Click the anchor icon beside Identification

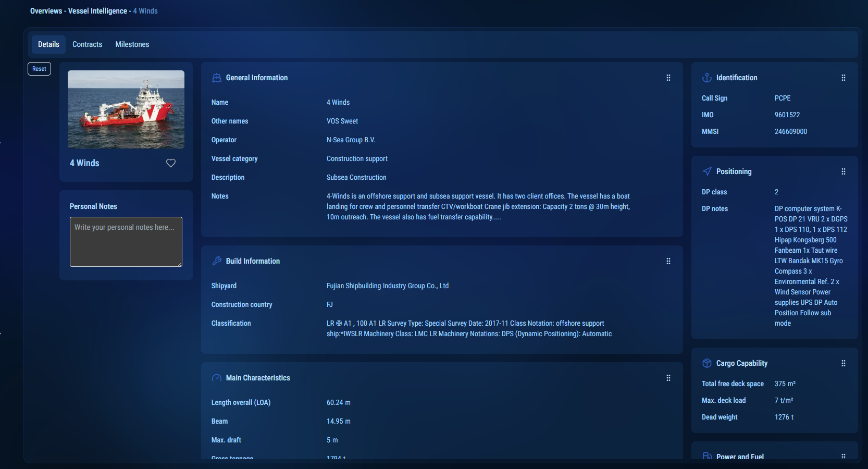click(707, 78)
